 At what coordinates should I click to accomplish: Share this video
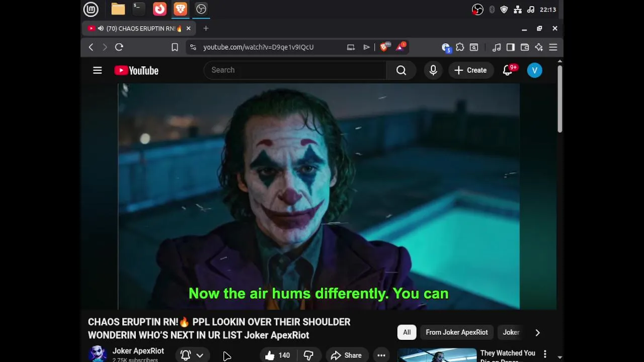click(347, 355)
